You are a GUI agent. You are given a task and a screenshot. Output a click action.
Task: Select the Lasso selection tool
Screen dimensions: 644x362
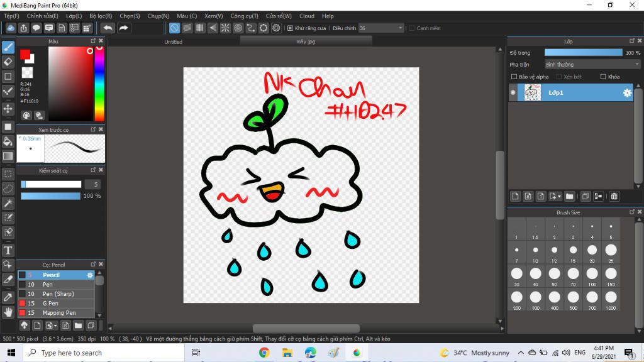[x=8, y=189]
